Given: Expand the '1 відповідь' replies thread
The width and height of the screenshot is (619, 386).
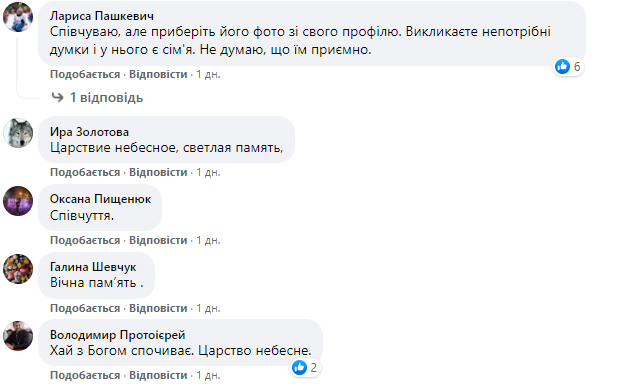Looking at the screenshot, I should point(106,97).
